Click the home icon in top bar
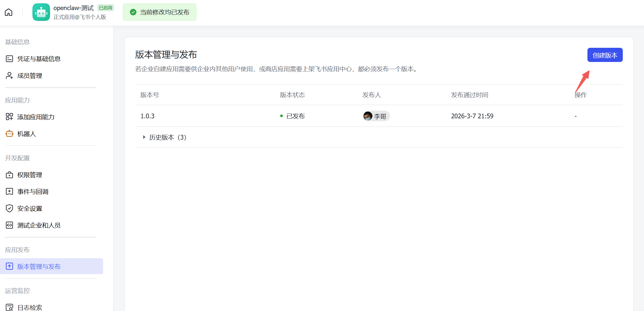 coord(9,12)
